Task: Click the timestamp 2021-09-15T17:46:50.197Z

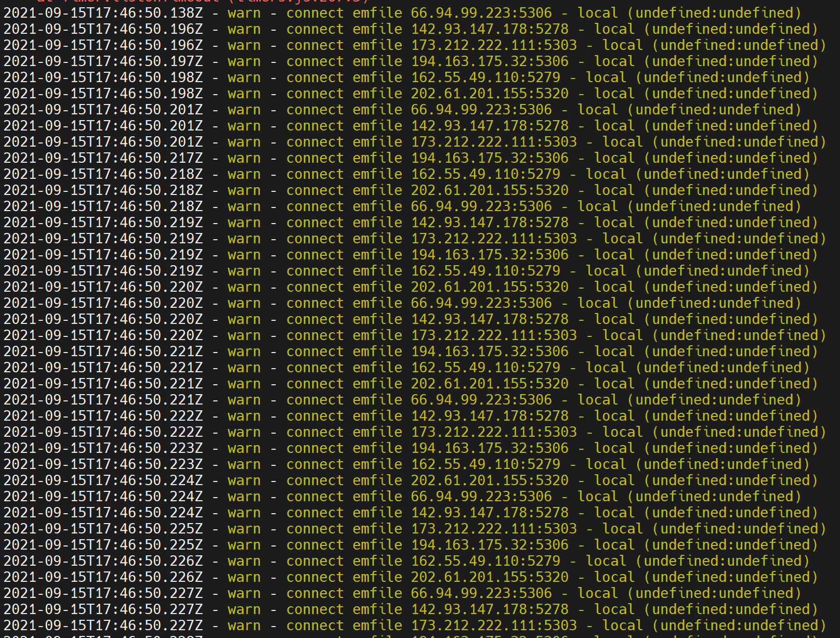Action: 103,61
